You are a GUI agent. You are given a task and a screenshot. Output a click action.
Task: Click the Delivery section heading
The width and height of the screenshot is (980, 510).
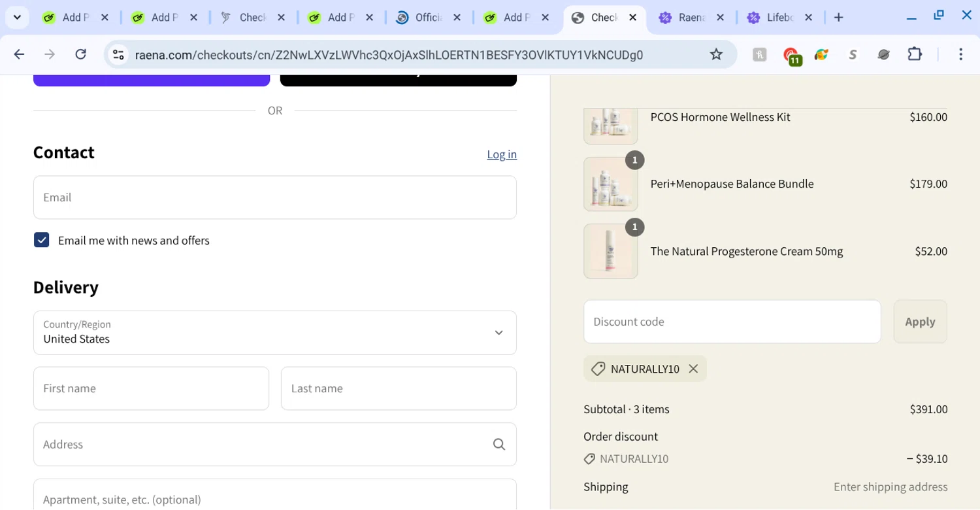65,288
